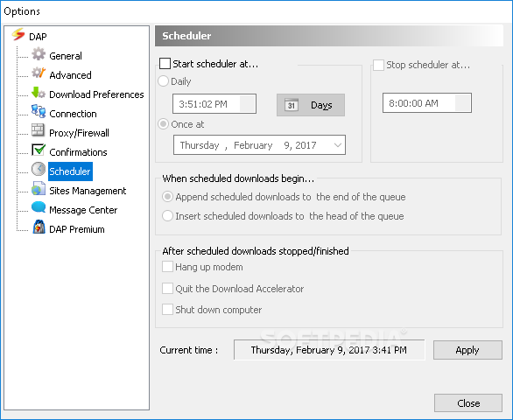This screenshot has width=513, height=420.
Task: Open the Sites Management page
Action: pos(88,191)
